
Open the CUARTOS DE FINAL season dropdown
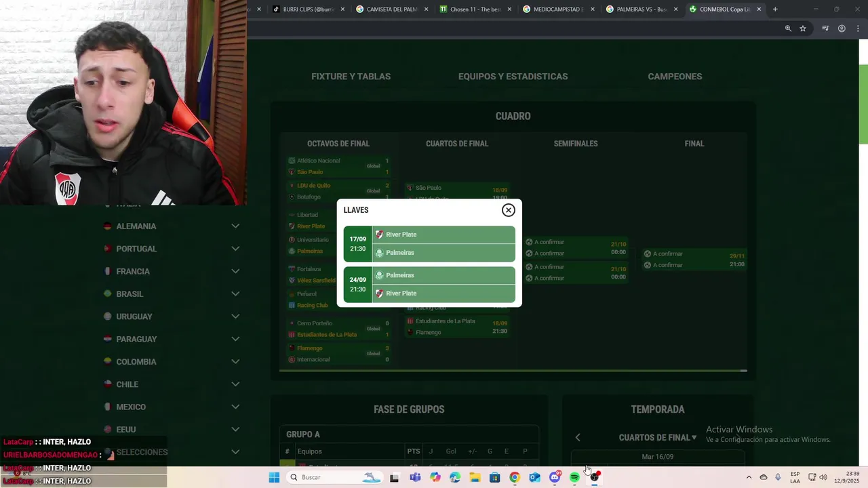pyautogui.click(x=658, y=438)
